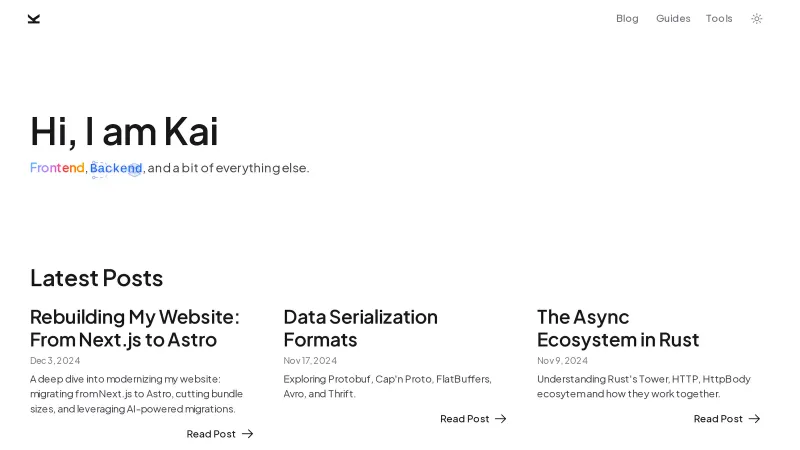Click arrow icon beside Rust post's Read Post

(x=755, y=419)
